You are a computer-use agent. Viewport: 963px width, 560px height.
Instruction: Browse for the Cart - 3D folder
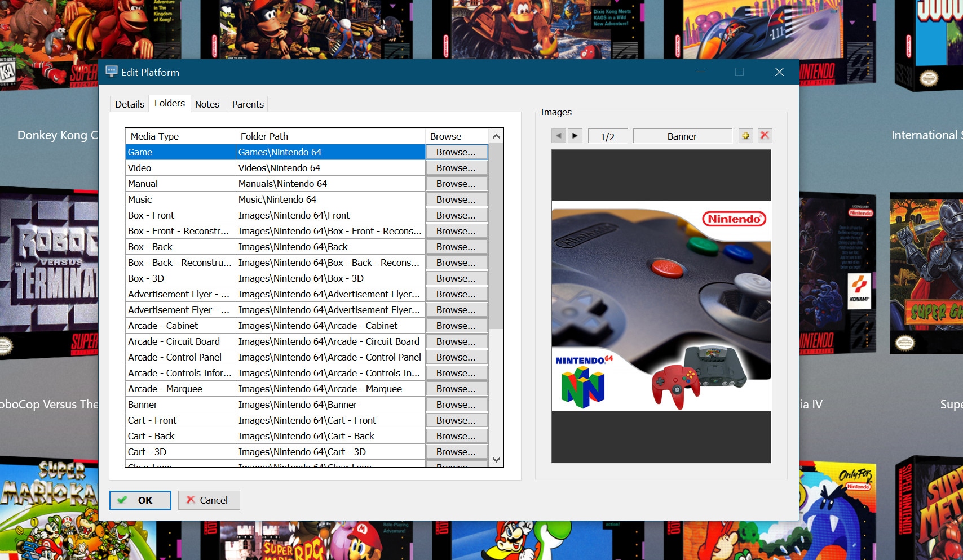pyautogui.click(x=456, y=452)
